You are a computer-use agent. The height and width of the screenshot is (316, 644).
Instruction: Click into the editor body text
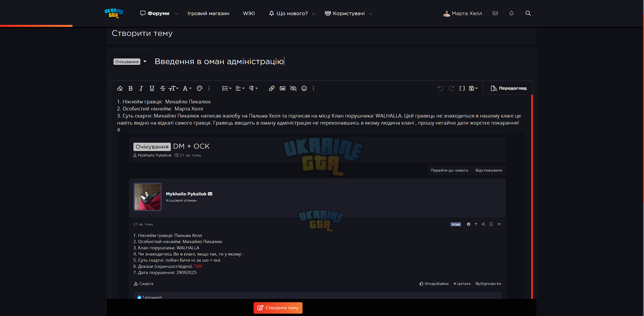point(318,116)
